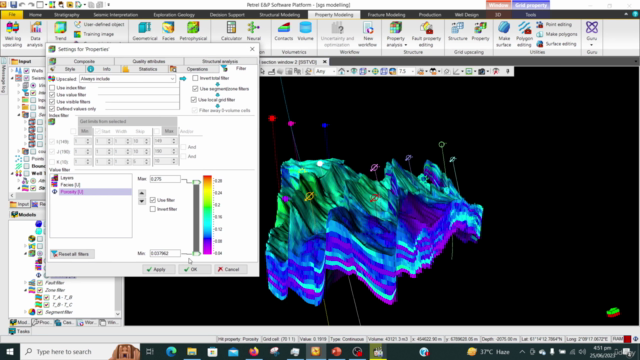Switch to Statistics tab in settings dialog
640x360 pixels.
coord(147,69)
